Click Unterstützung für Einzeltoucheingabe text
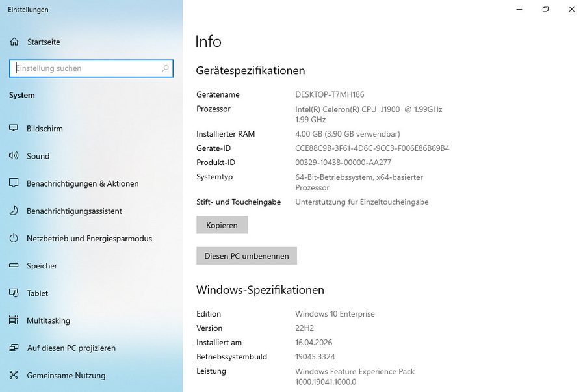 click(x=362, y=202)
